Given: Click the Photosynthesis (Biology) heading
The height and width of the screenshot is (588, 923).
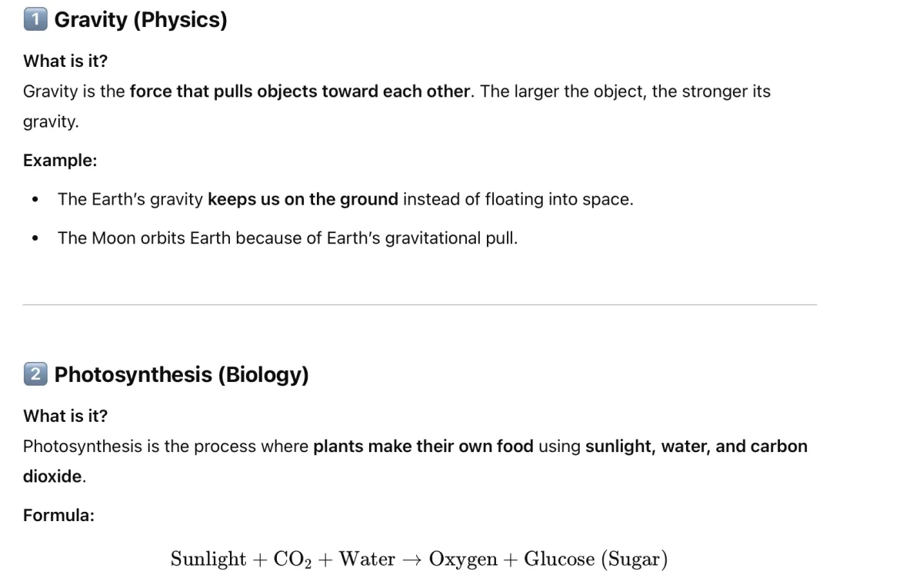Looking at the screenshot, I should point(182,375).
